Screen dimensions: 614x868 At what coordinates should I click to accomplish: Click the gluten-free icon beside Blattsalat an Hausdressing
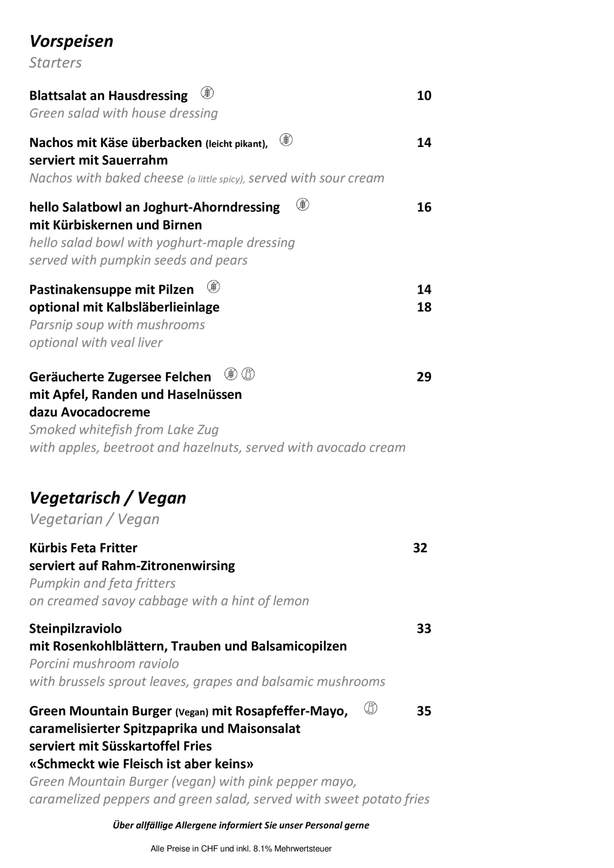pyautogui.click(x=207, y=93)
